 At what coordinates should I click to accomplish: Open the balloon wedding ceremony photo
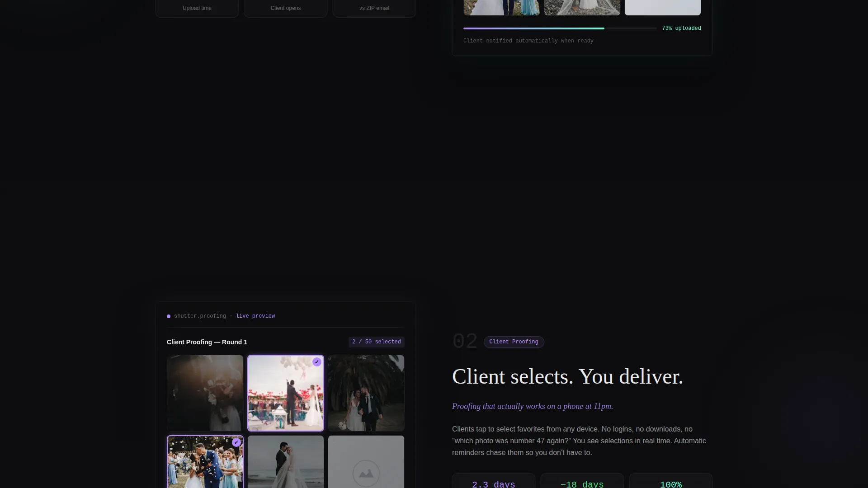pyautogui.click(x=286, y=393)
